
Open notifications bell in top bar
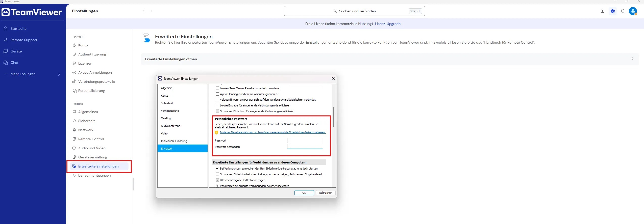[623, 11]
